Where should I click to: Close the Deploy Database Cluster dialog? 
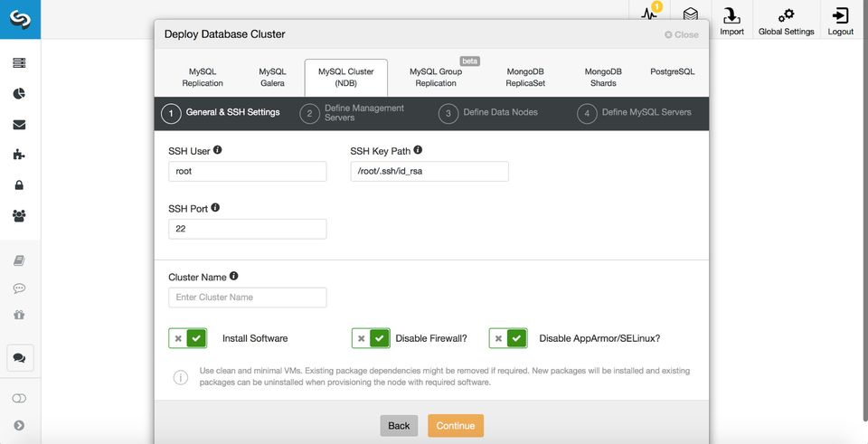[682, 34]
